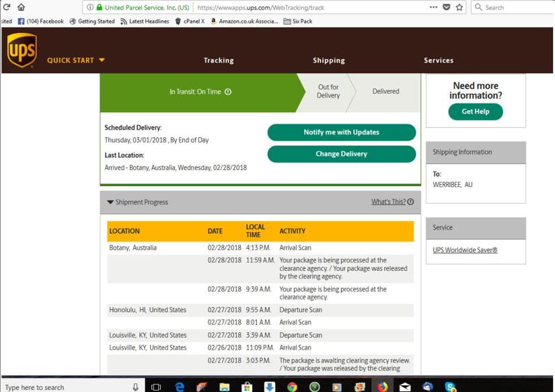Image resolution: width=555 pixels, height=392 pixels.
Task: Reload the page with the refresh icon
Action: (6, 7)
